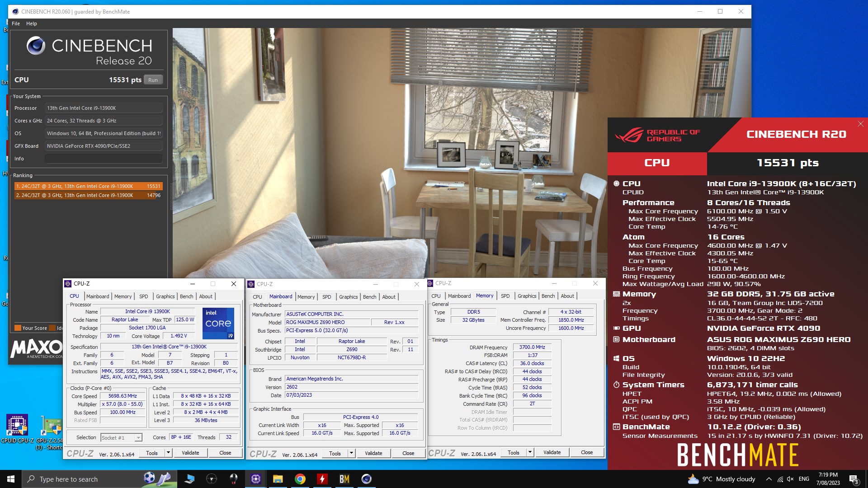Expand Tools dropdown arrow in middle CPU-Z window
The image size is (868, 488).
(x=351, y=453)
